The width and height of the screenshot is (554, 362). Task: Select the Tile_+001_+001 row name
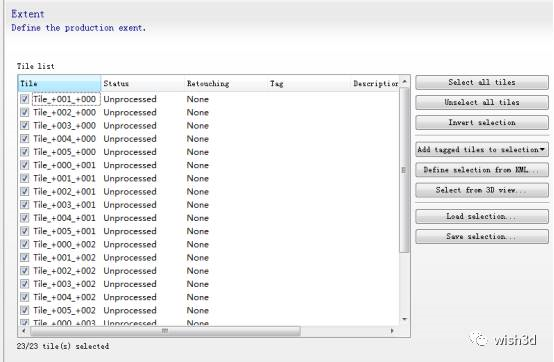[x=65, y=178]
